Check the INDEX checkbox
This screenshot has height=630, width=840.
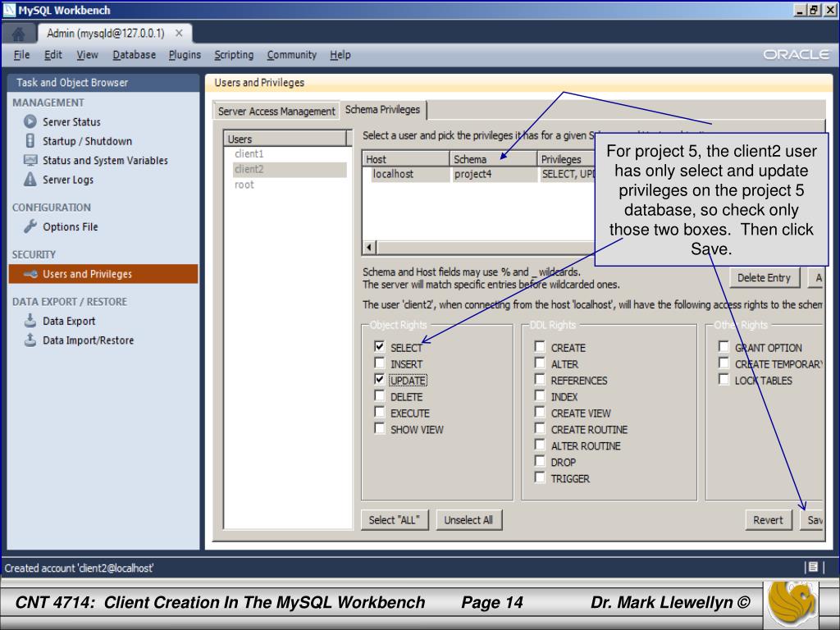coord(540,396)
